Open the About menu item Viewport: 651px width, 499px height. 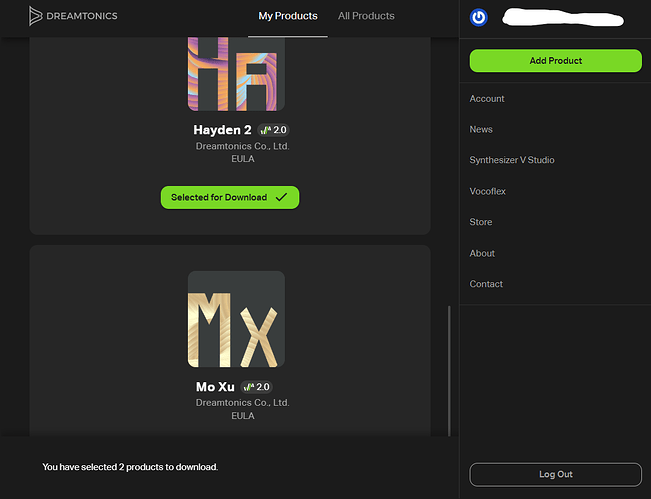482,253
